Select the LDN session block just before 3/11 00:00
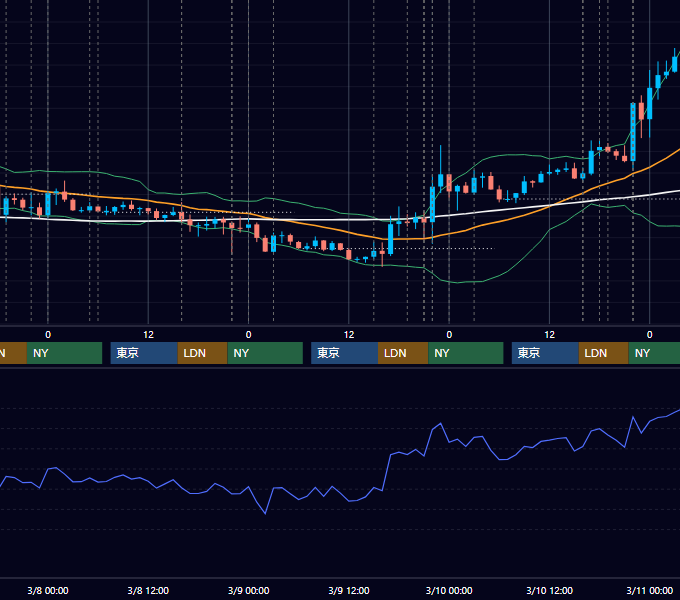Image resolution: width=680 pixels, height=600 pixels. click(604, 353)
